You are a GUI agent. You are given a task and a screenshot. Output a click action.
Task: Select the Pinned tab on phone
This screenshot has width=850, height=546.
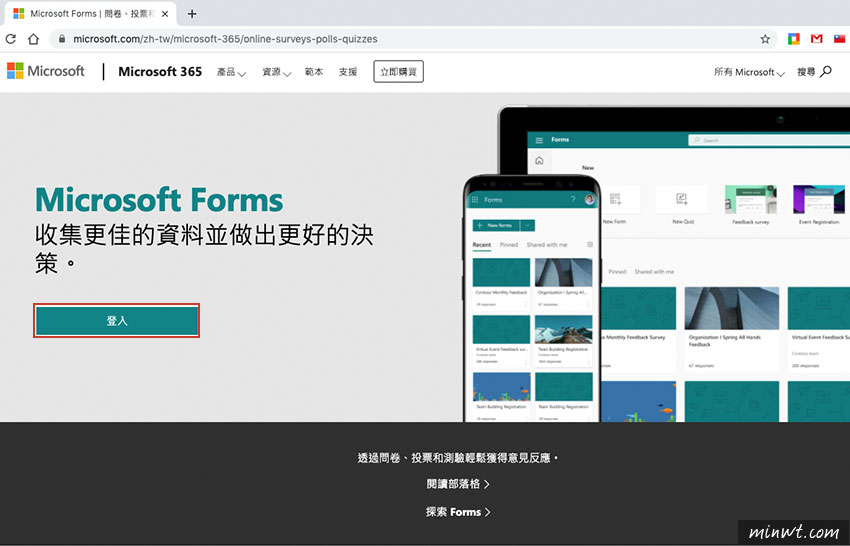tap(508, 245)
